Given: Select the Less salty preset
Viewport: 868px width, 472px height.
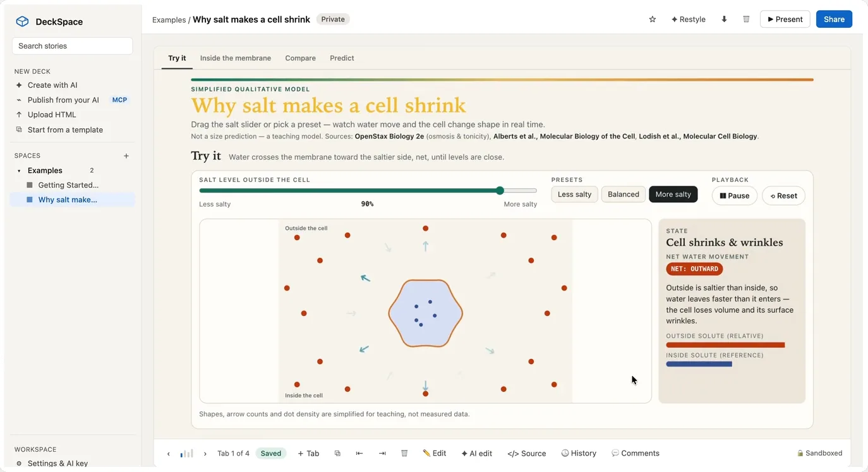Looking at the screenshot, I should tap(575, 194).
